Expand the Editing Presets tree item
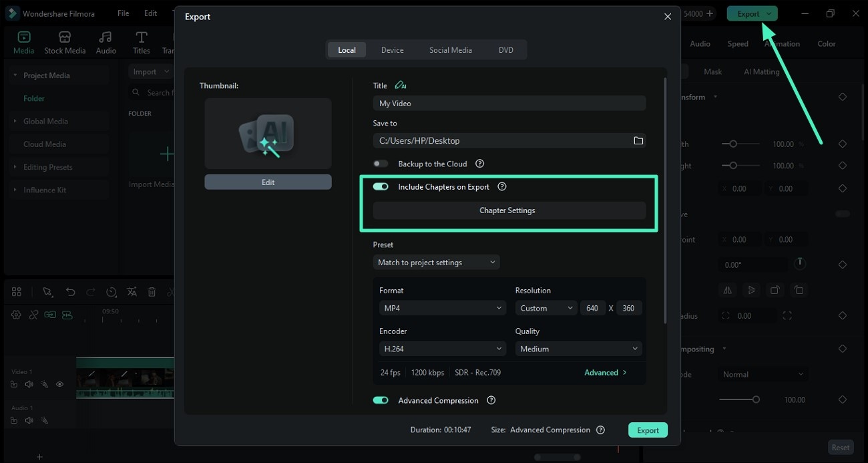 coord(15,167)
